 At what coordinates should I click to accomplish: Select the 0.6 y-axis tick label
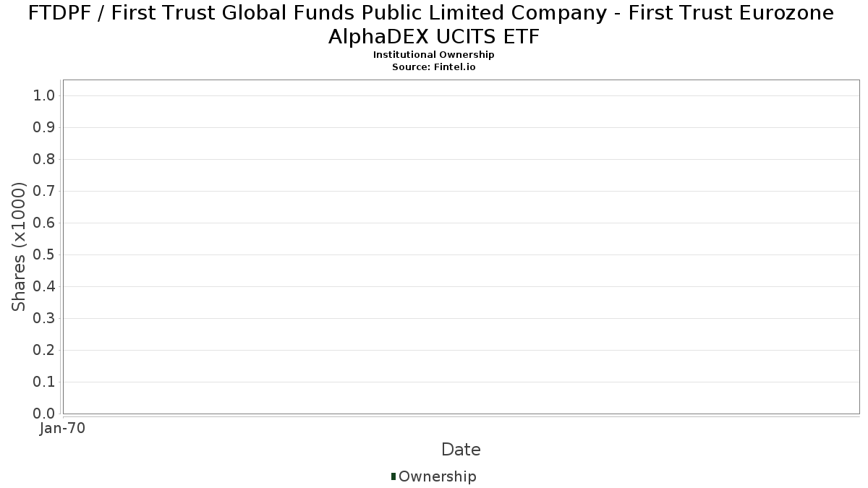point(44,223)
